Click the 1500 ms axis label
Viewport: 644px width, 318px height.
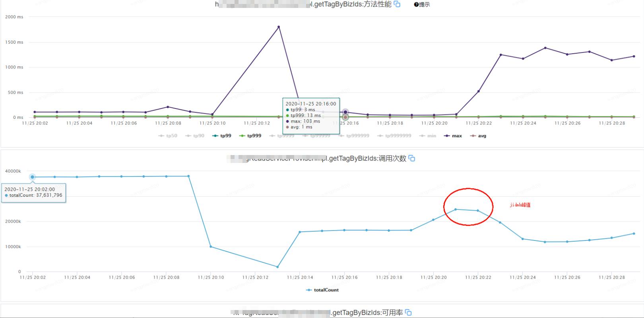[14, 42]
